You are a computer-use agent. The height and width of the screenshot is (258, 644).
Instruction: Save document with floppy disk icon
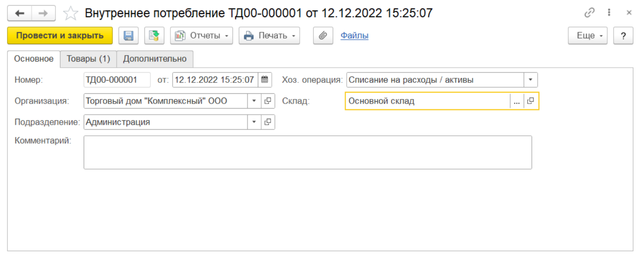point(128,36)
